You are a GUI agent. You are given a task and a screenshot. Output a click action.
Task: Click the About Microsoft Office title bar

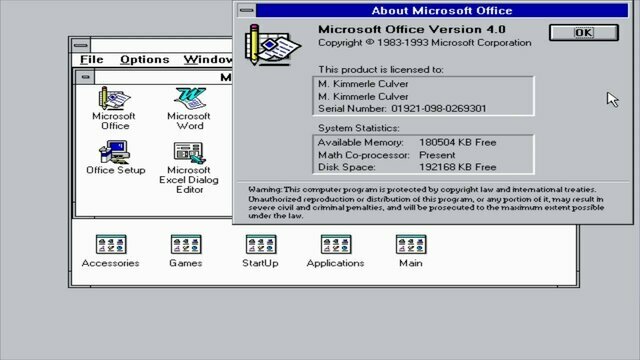(x=442, y=10)
